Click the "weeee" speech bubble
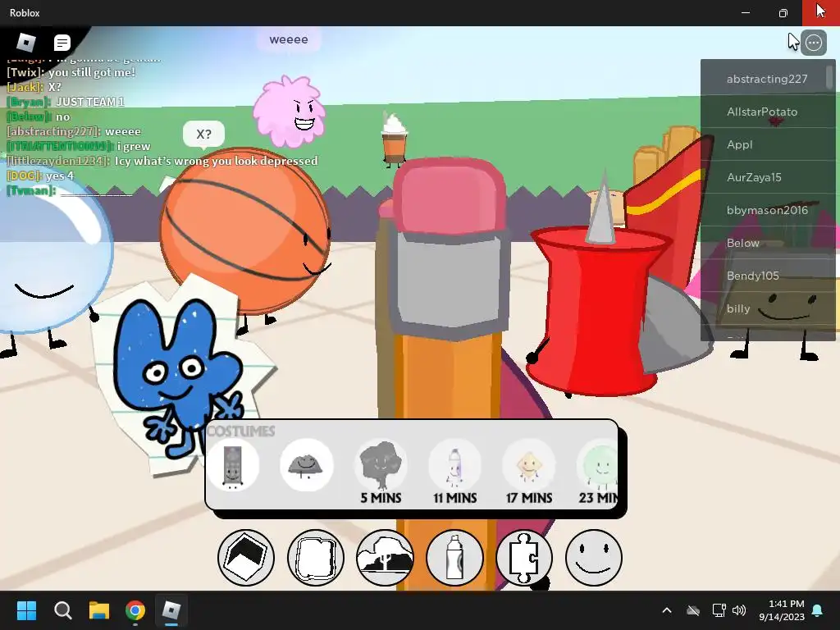This screenshot has width=840, height=630. (289, 39)
